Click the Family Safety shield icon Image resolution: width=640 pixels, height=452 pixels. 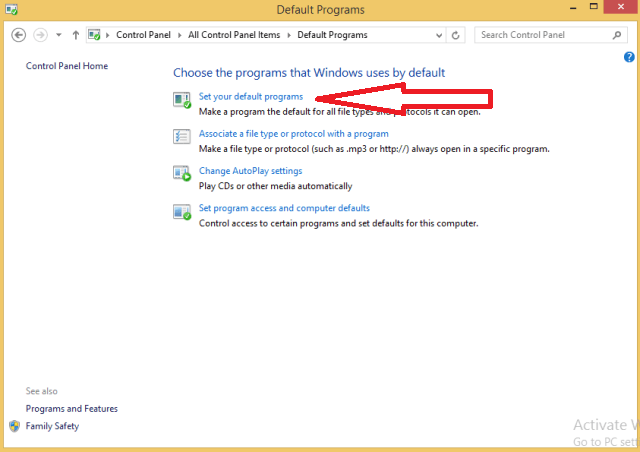pos(15,426)
